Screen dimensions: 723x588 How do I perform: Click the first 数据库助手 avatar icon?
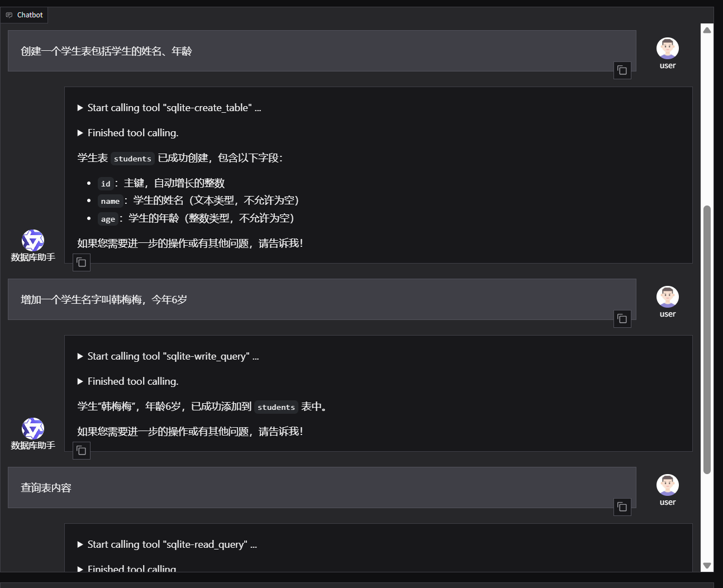coord(33,241)
